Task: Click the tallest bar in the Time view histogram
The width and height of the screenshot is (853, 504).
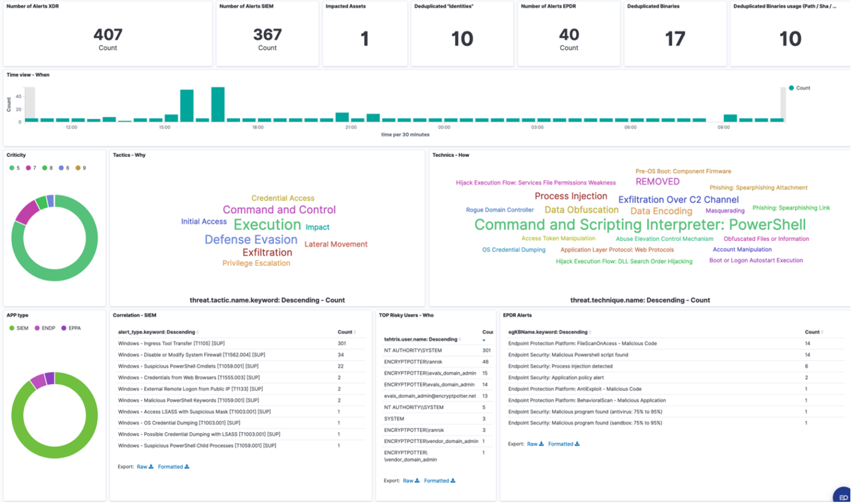Action: click(218, 104)
